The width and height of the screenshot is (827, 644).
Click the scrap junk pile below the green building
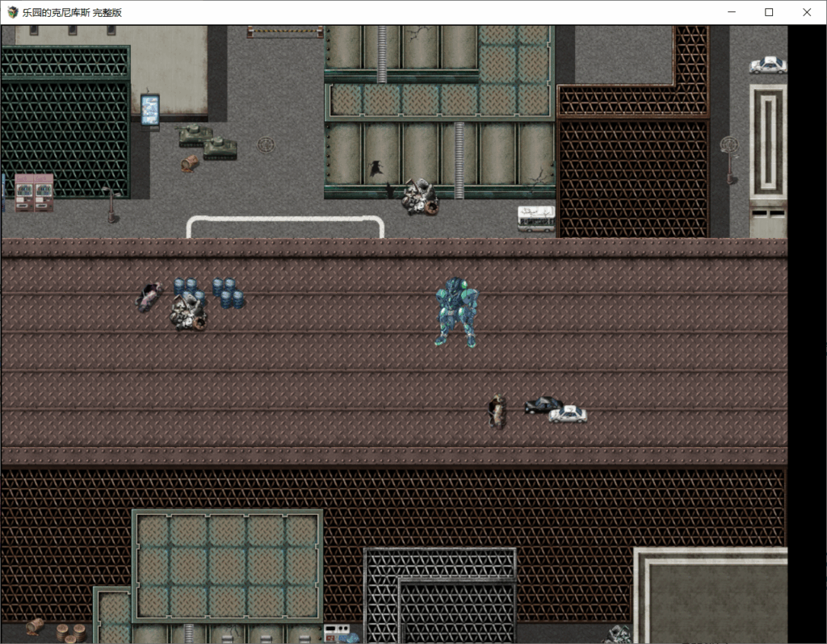click(419, 197)
